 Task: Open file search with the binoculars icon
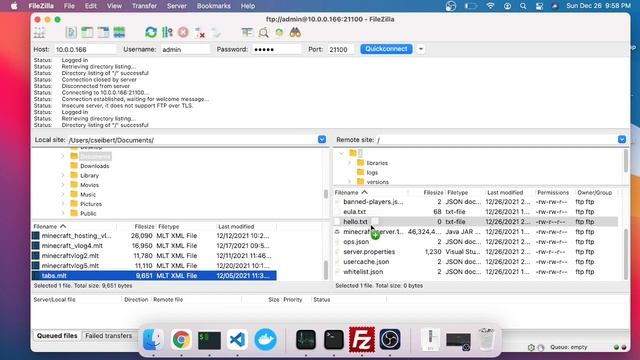click(x=295, y=32)
